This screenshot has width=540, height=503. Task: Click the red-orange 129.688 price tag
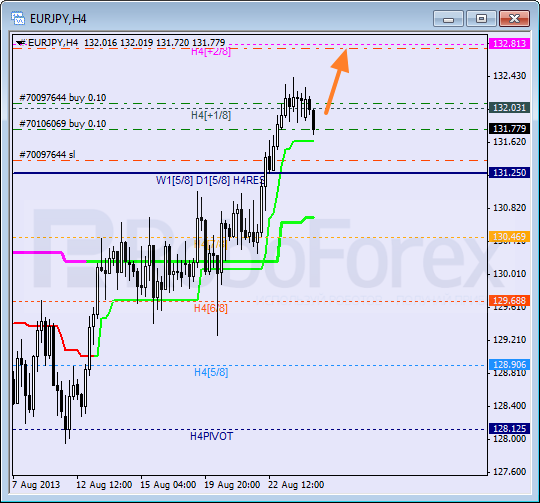509,301
